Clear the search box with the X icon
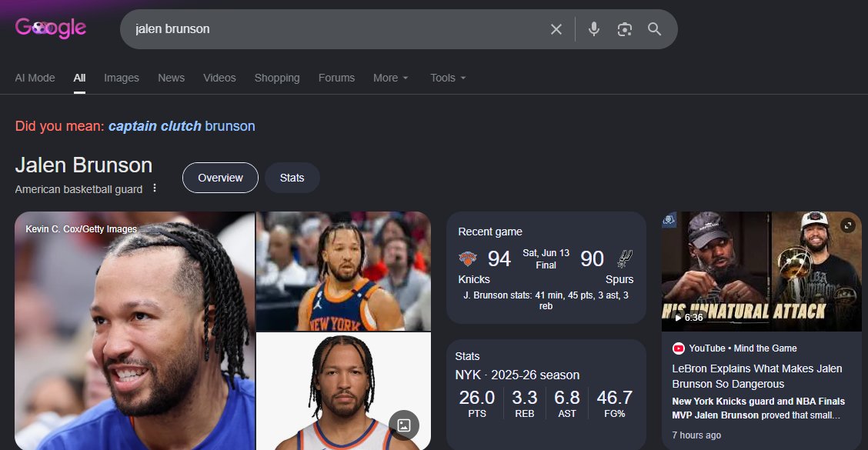Screen dimensions: 868x450 pyautogui.click(x=556, y=29)
